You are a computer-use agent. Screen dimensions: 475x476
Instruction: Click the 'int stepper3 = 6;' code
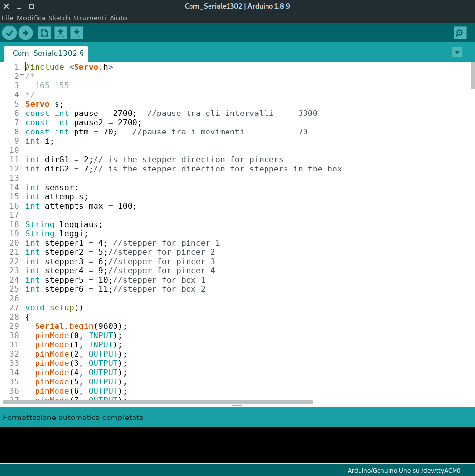coord(66,261)
